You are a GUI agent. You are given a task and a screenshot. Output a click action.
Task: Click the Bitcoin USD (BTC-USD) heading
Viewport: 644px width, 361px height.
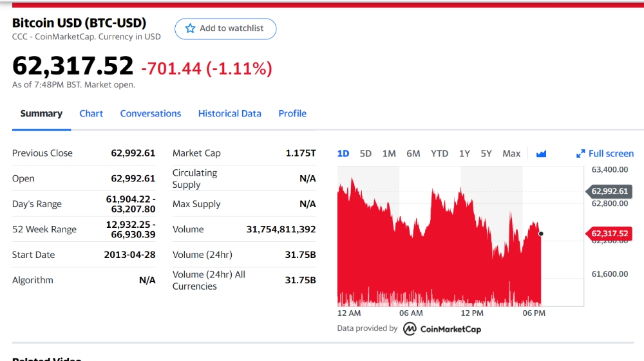[x=79, y=23]
